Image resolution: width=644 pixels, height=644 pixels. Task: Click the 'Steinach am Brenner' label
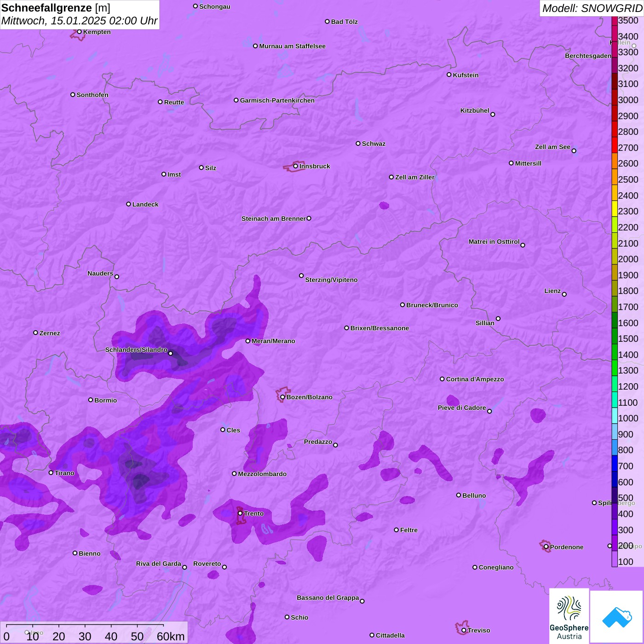click(x=274, y=218)
